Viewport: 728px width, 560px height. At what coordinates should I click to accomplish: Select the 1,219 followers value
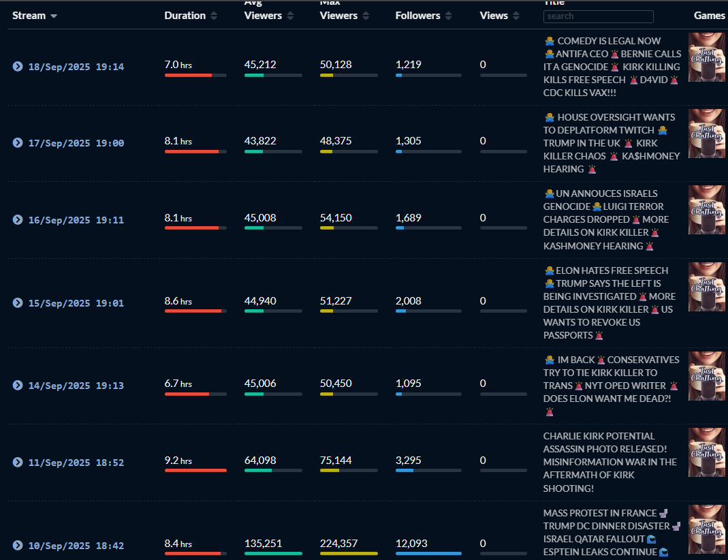(x=409, y=65)
